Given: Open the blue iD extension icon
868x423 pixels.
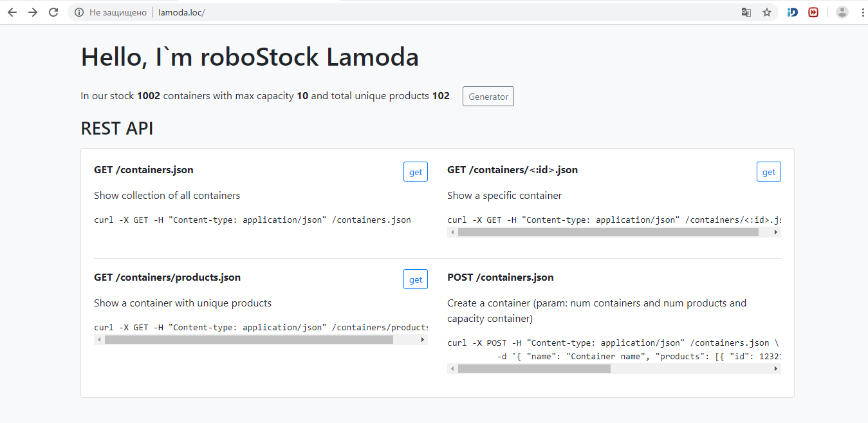Looking at the screenshot, I should 793,12.
